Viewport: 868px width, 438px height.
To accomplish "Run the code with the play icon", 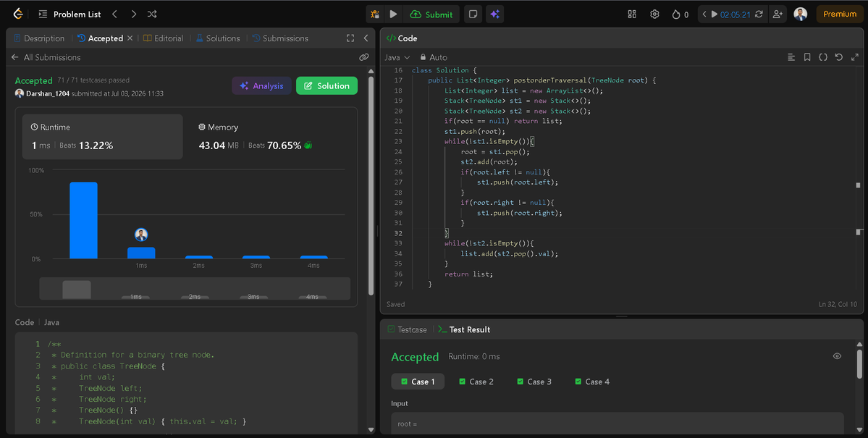I will [393, 14].
